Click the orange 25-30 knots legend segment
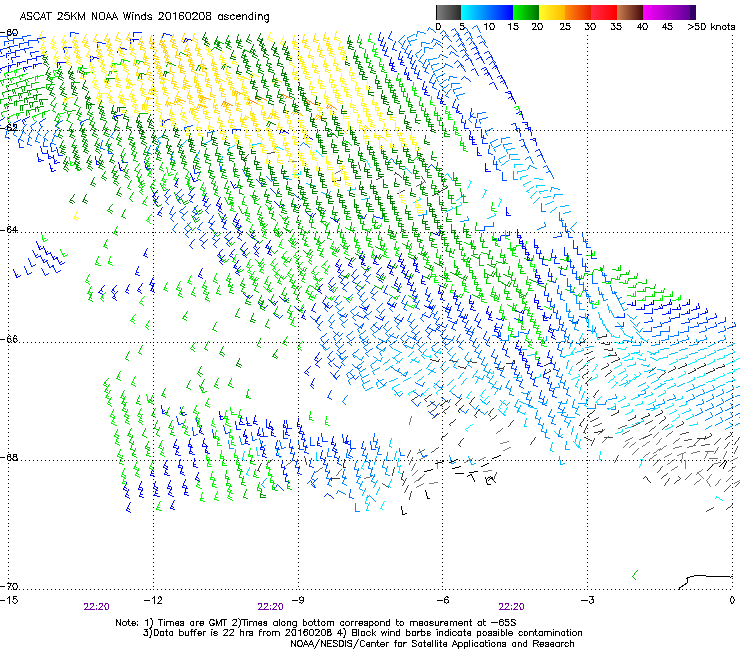 [x=578, y=12]
